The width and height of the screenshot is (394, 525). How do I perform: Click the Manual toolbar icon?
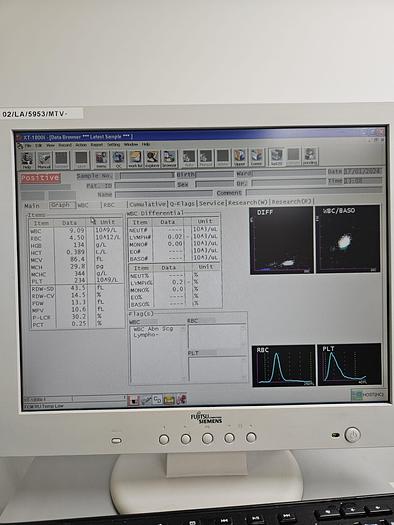pyautogui.click(x=44, y=160)
